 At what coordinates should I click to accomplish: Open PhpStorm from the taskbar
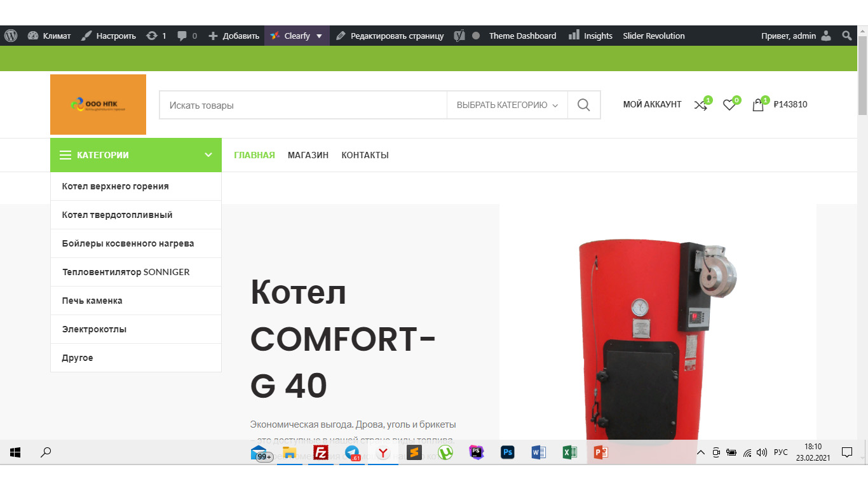click(x=477, y=452)
